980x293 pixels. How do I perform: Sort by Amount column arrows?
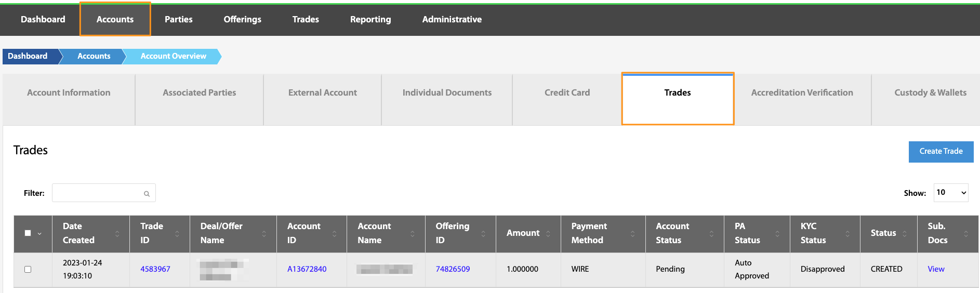[x=548, y=234]
